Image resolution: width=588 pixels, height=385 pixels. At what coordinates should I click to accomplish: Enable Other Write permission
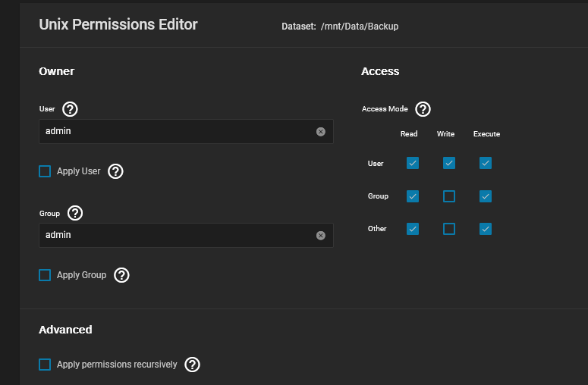pos(449,229)
